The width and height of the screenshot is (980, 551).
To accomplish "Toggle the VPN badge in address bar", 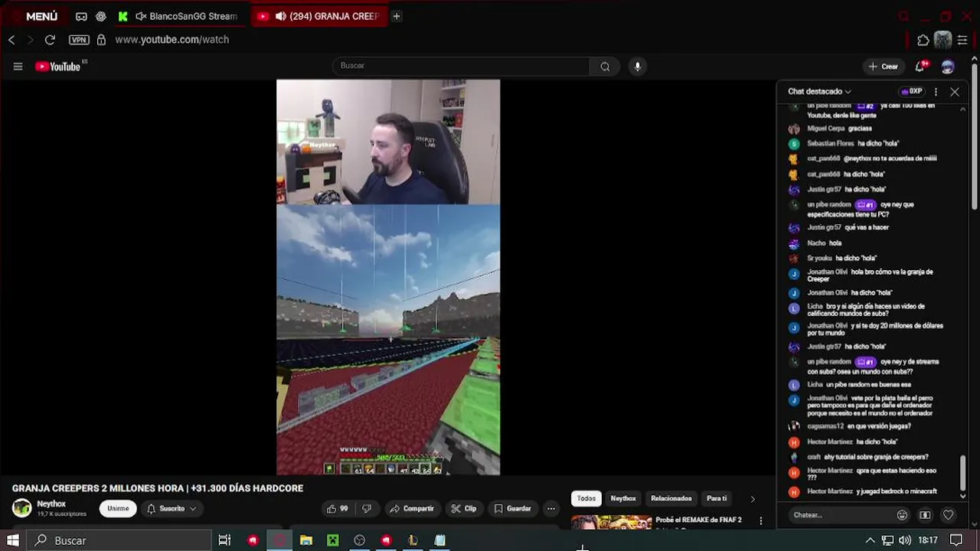I will coord(79,40).
